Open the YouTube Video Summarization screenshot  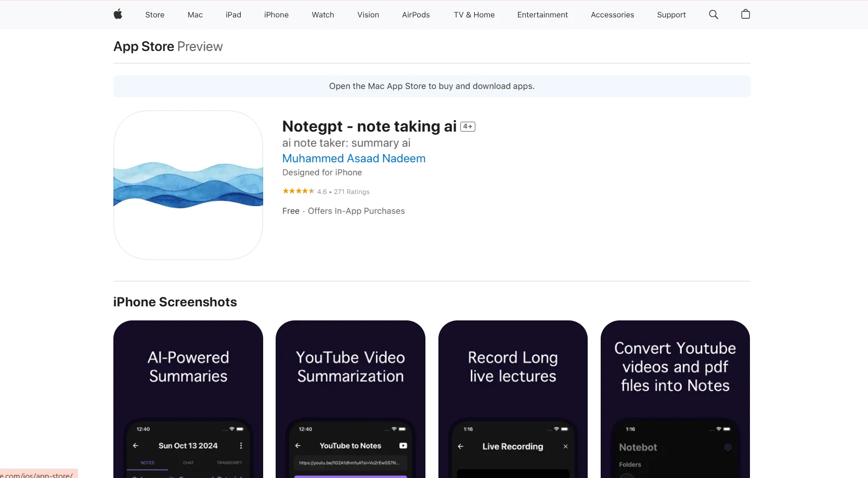point(351,399)
